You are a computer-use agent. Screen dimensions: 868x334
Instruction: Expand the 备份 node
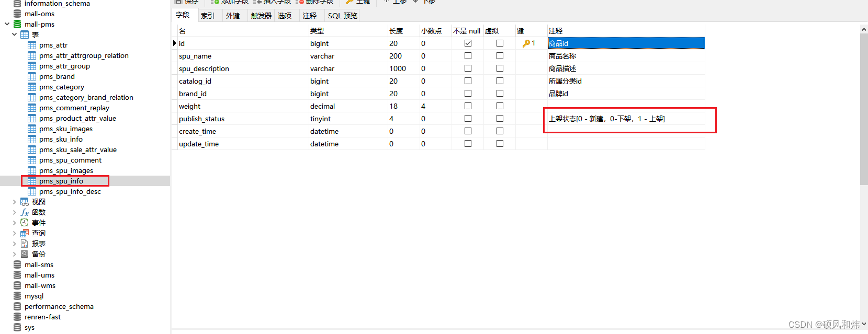[14, 254]
